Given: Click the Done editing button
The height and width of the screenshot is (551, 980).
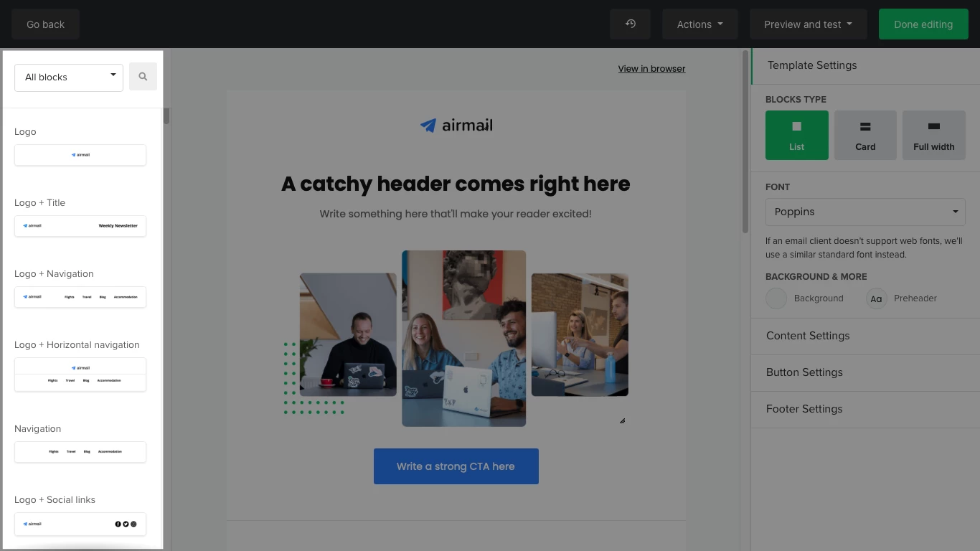Looking at the screenshot, I should [x=923, y=24].
